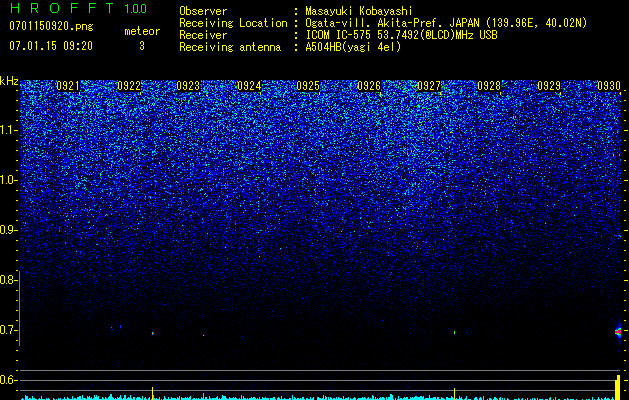Click the Receiver label
The width and height of the screenshot is (629, 400).
point(203,35)
